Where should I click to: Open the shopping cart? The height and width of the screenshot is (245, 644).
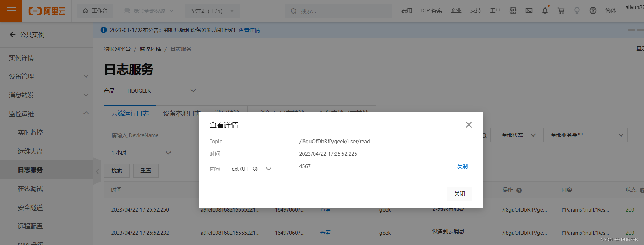pos(561,11)
